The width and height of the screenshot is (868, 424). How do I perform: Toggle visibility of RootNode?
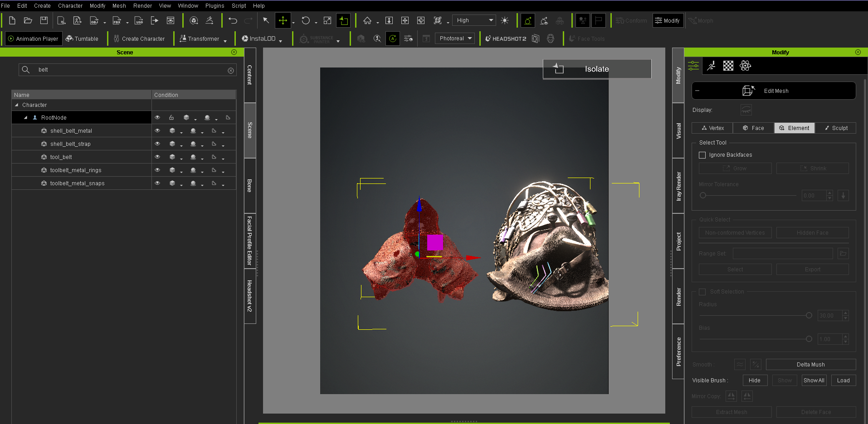point(157,117)
